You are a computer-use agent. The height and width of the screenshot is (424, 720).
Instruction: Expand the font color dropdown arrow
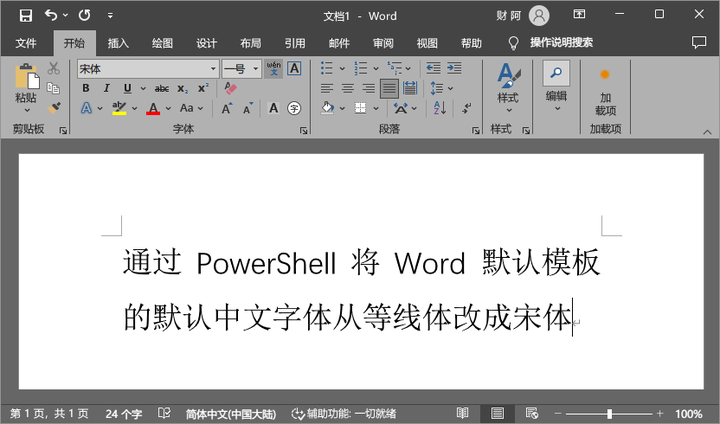pyautogui.click(x=168, y=108)
